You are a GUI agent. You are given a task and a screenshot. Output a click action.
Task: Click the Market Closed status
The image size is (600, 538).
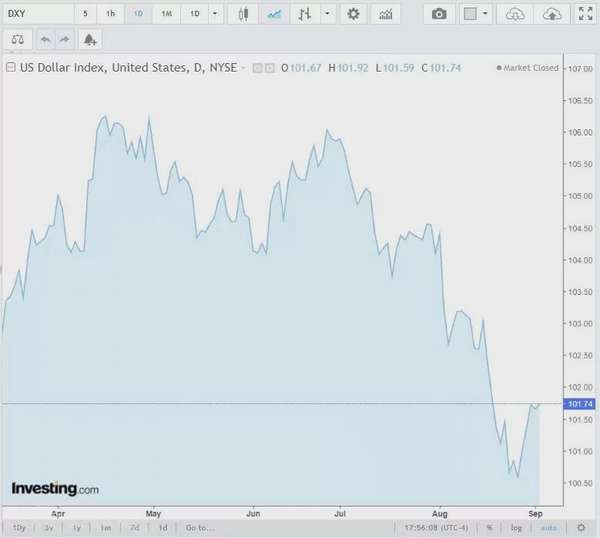[527, 68]
